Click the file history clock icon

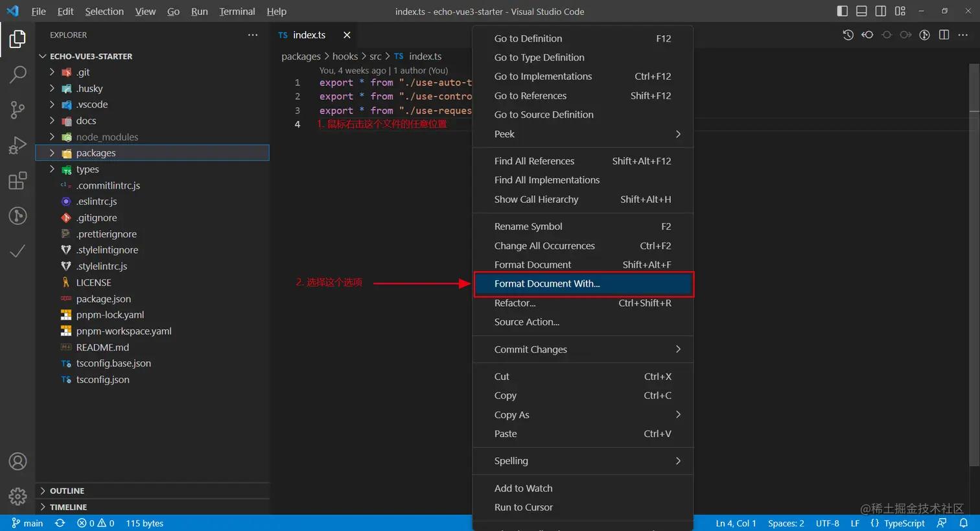pos(848,35)
